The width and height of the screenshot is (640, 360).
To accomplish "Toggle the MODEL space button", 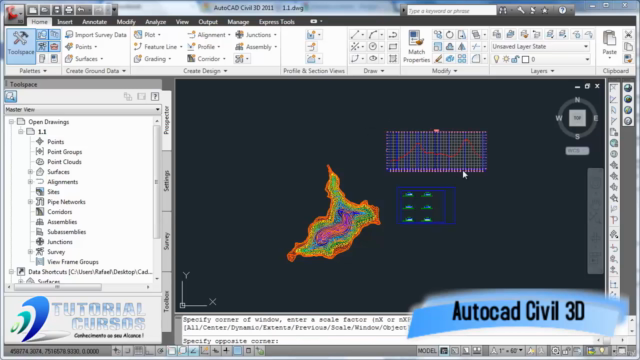I will pos(427,351).
